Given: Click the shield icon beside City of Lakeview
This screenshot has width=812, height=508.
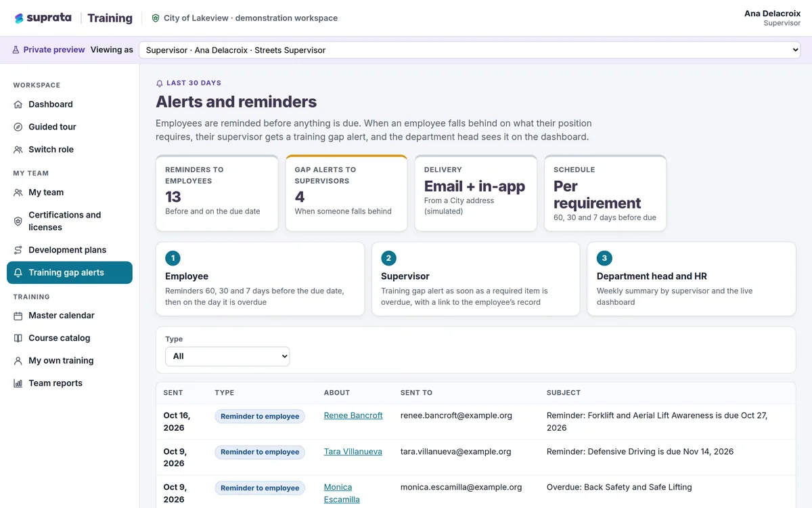Looking at the screenshot, I should 156,18.
